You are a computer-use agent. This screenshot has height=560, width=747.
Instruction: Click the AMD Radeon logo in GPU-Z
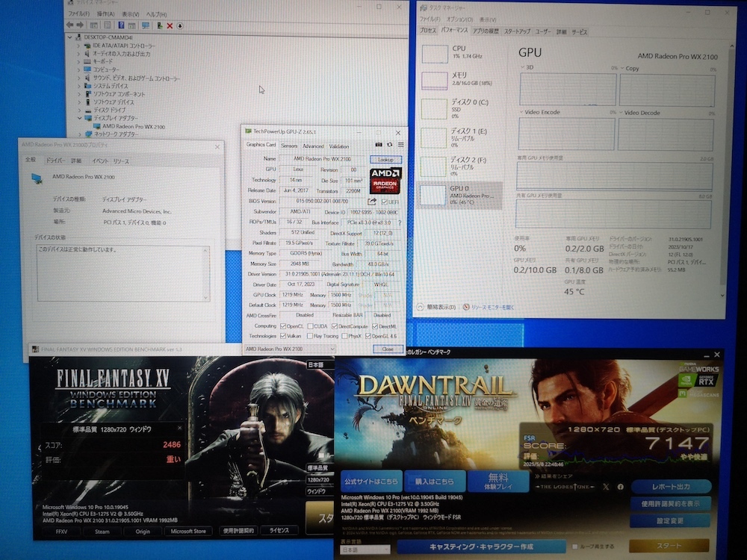(x=385, y=181)
